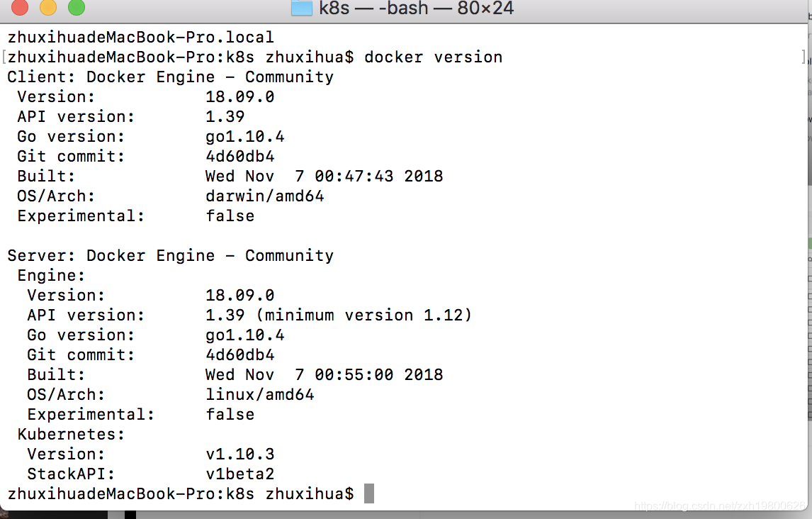Click 'Server: Docker Engine - Community' heading
The height and width of the screenshot is (519, 812).
(x=170, y=255)
